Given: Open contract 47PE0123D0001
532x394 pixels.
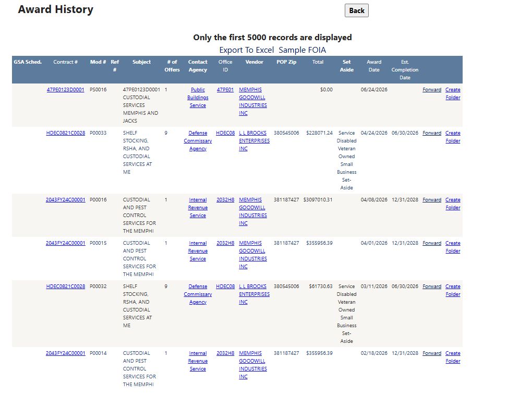Looking at the screenshot, I should coord(66,90).
